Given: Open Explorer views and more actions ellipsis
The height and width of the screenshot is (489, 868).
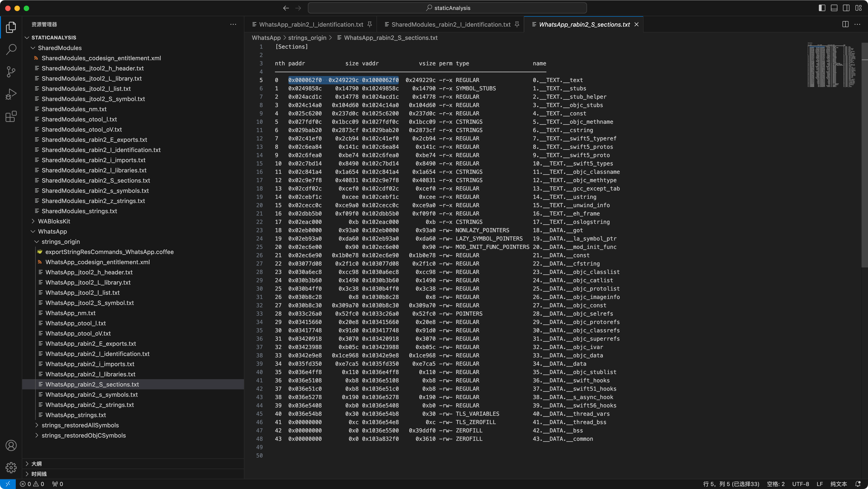Looking at the screenshot, I should [x=233, y=24].
